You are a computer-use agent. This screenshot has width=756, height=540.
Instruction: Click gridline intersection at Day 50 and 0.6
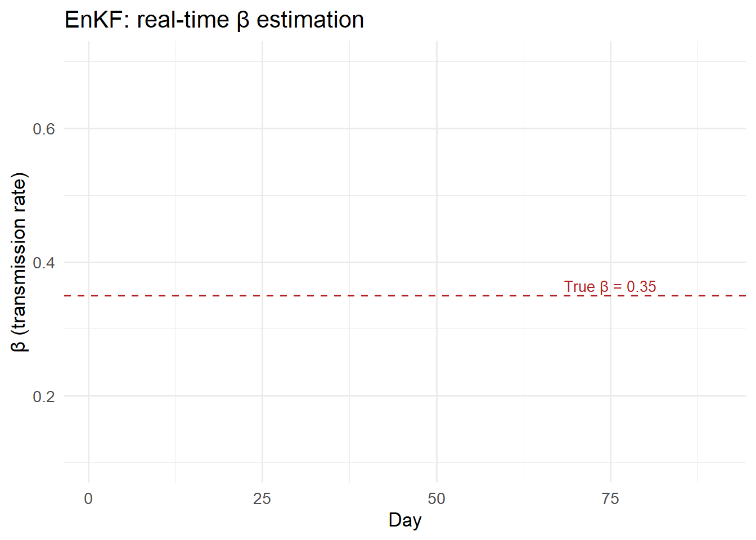pyautogui.click(x=436, y=128)
